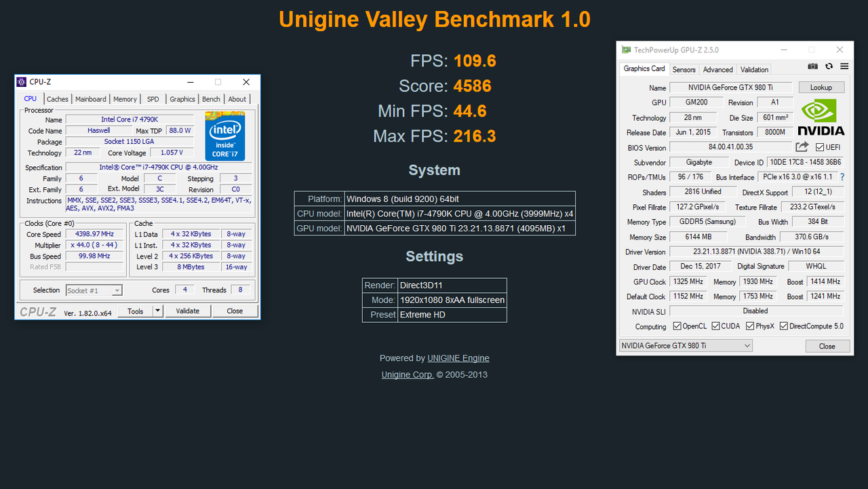Toggle the DirectCompute 5.0 checkbox
Screen dimensions: 868x489
(784, 326)
